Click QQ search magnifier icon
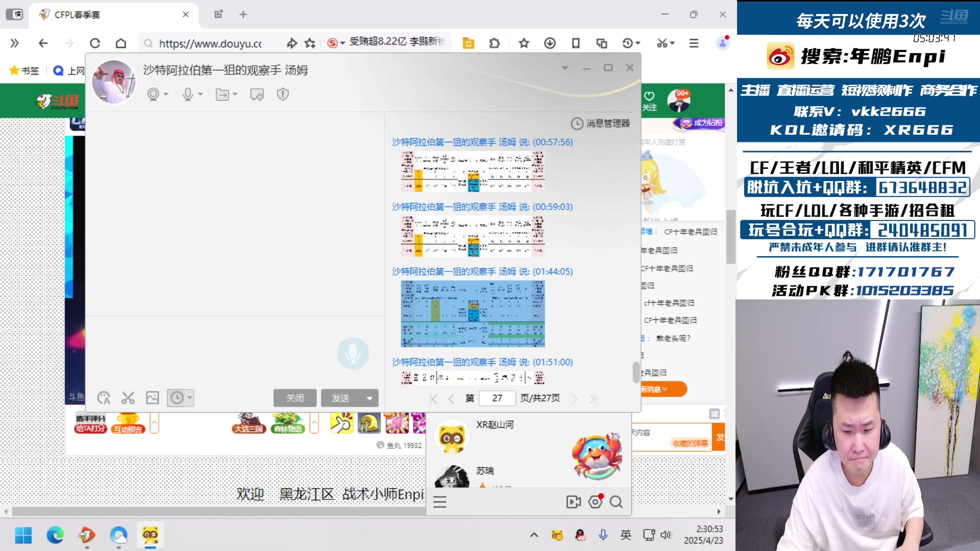The image size is (980, 551). click(616, 502)
